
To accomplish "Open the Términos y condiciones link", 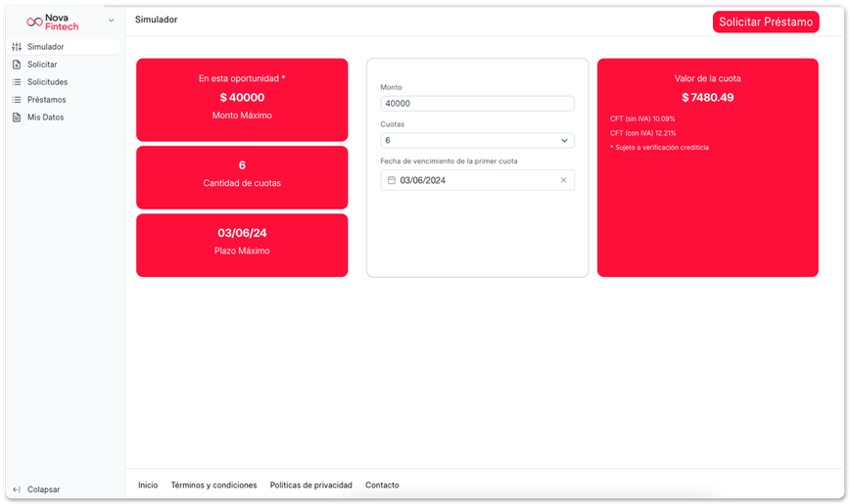I will (213, 485).
